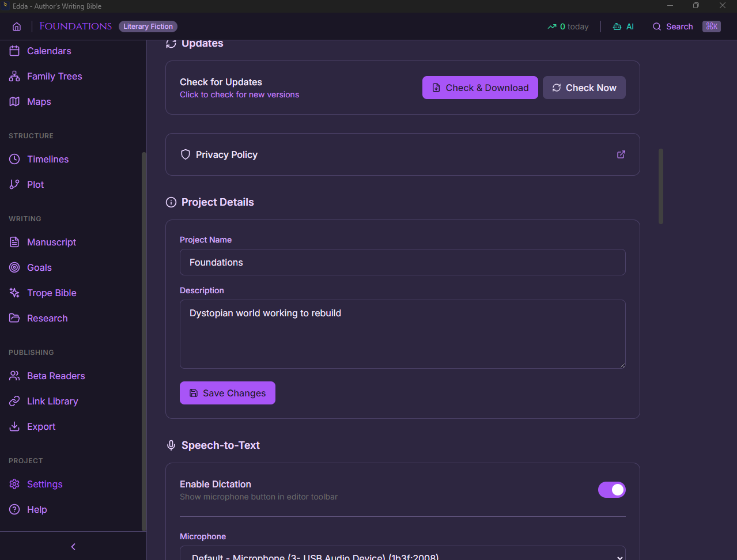
Task: Disable the Enable Dictation toggle
Action: click(611, 489)
